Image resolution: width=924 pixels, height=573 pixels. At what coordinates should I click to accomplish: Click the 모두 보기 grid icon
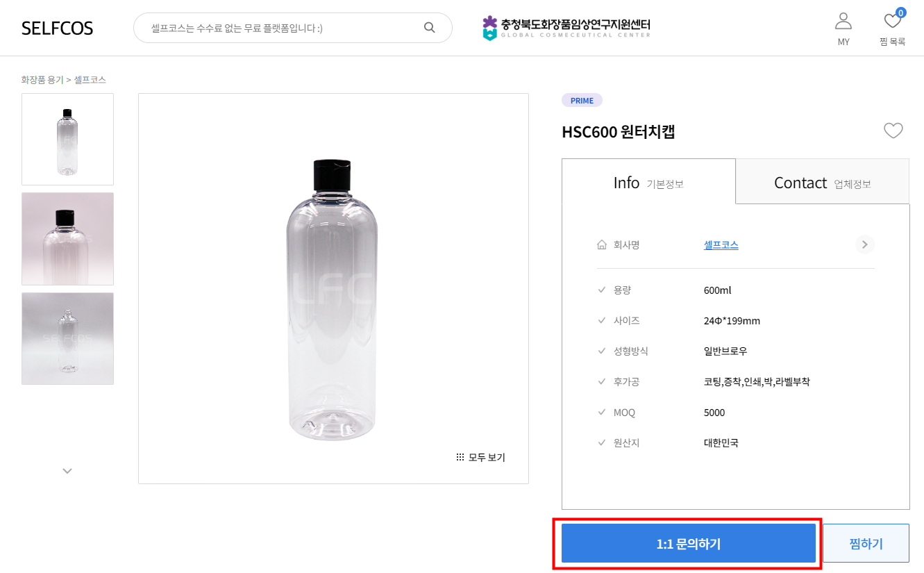coord(460,457)
